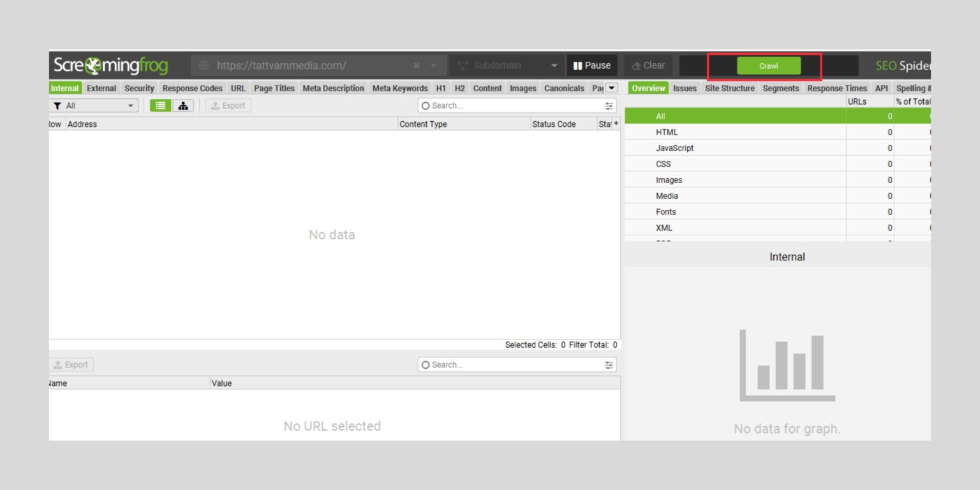Open the Response Codes tab

coord(192,89)
